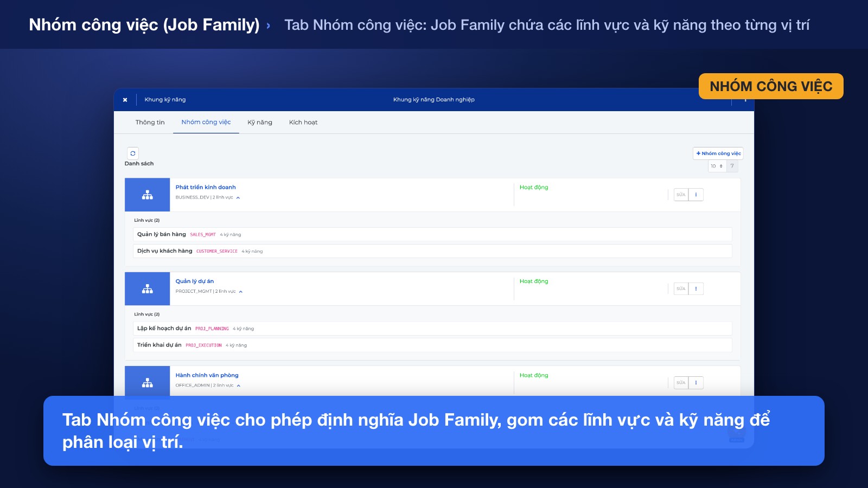Image resolution: width=868 pixels, height=488 pixels.
Task: Change the page size stepper showing 10
Action: 717,166
